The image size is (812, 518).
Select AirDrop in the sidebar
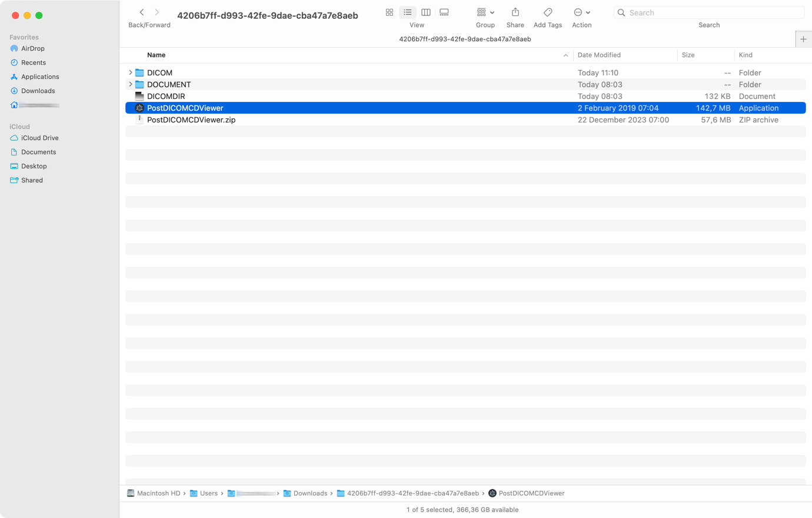(34, 48)
